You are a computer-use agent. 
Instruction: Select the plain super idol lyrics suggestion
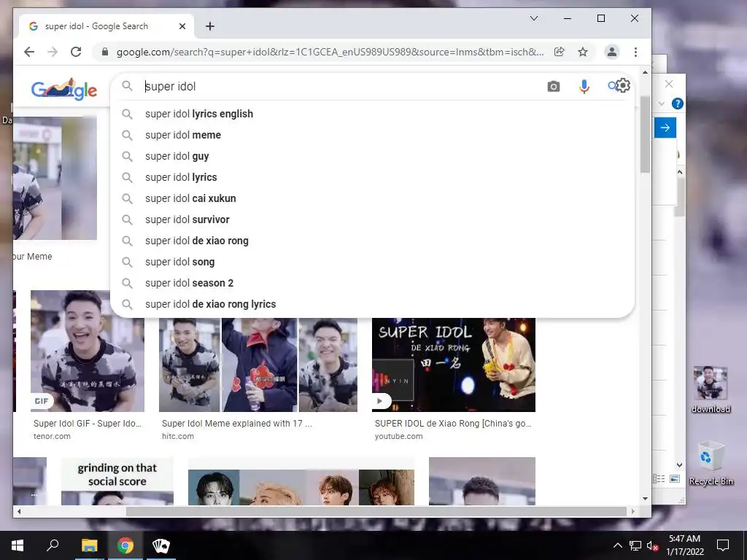pos(373,177)
